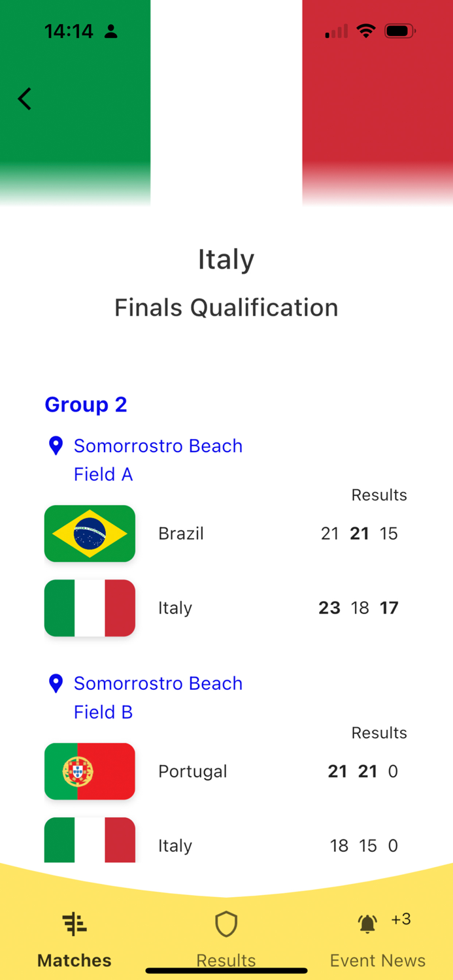Tap the Wi-Fi icon in the status bar
The width and height of the screenshot is (453, 980).
(x=366, y=29)
